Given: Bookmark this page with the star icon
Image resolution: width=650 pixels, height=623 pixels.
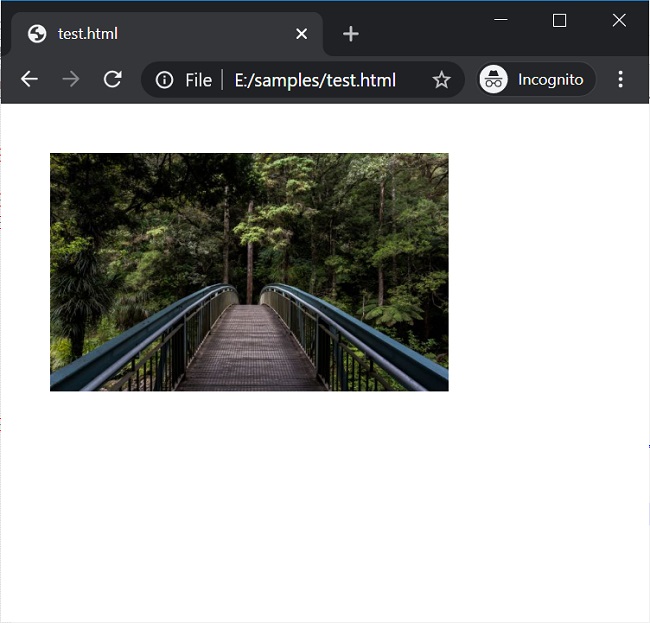Looking at the screenshot, I should coord(441,80).
